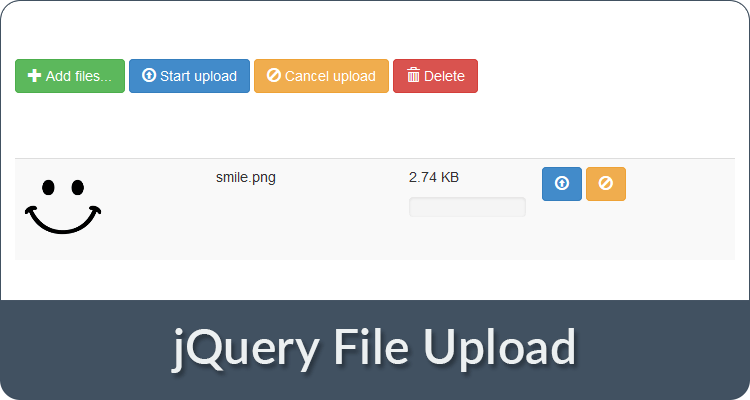The image size is (750, 400).
Task: Cancel smile.png using the orange row icon button
Action: coord(606,184)
